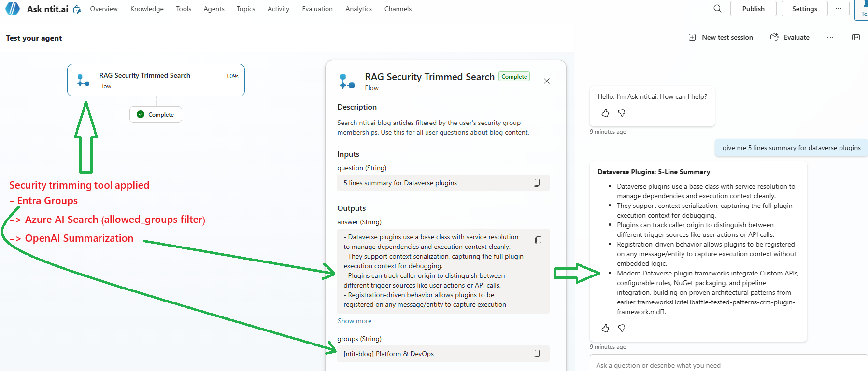Thumbs up the Dataverse summary response
The width and height of the screenshot is (868, 371).
(x=605, y=328)
